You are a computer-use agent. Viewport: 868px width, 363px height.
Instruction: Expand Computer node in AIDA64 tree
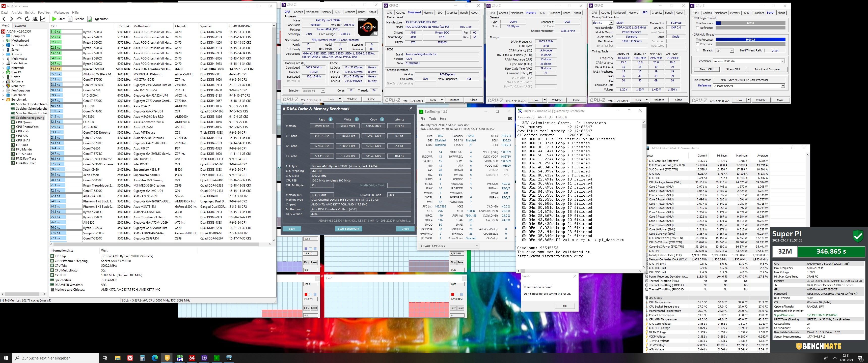tap(3, 36)
